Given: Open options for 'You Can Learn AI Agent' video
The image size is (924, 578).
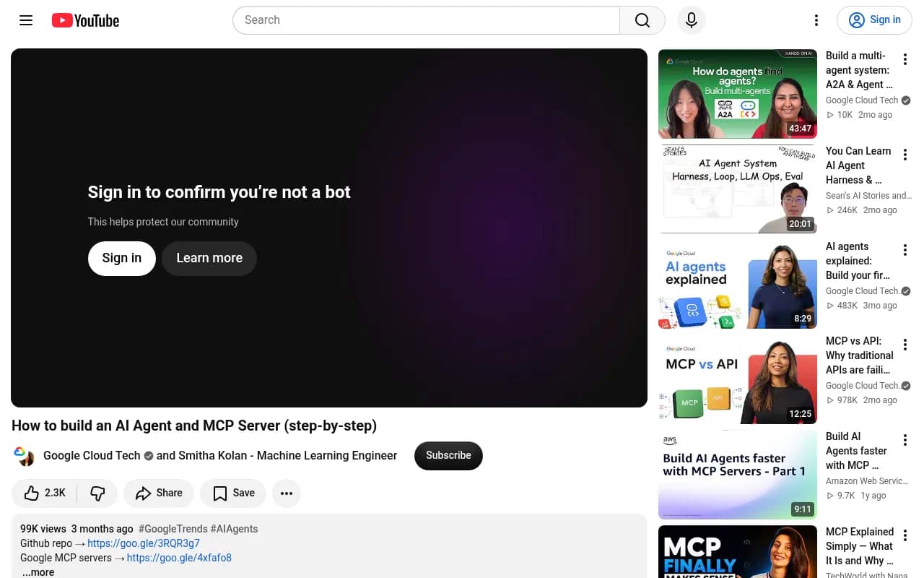Looking at the screenshot, I should 905,155.
